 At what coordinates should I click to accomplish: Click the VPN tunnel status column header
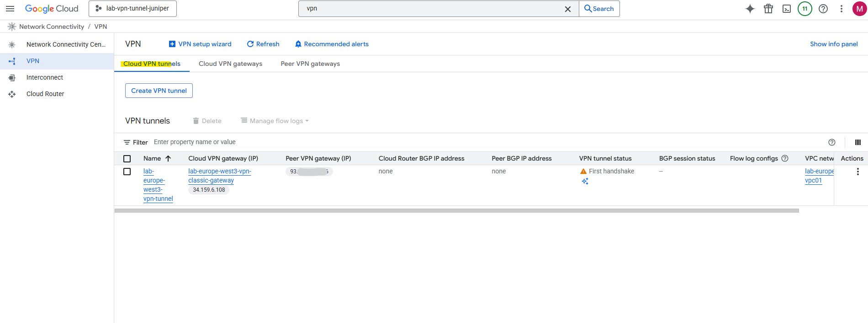[605, 158]
